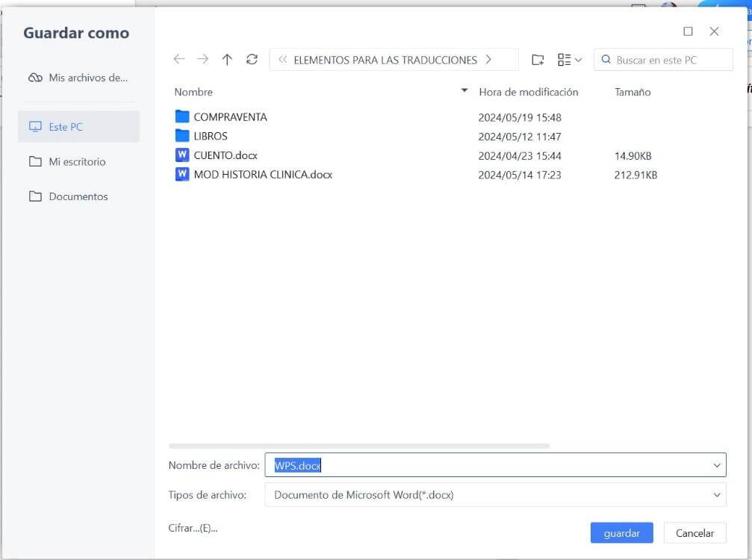Select the file MOD HISTORIA CLINICA.docx
Viewport: 752px width, 560px height.
262,174
